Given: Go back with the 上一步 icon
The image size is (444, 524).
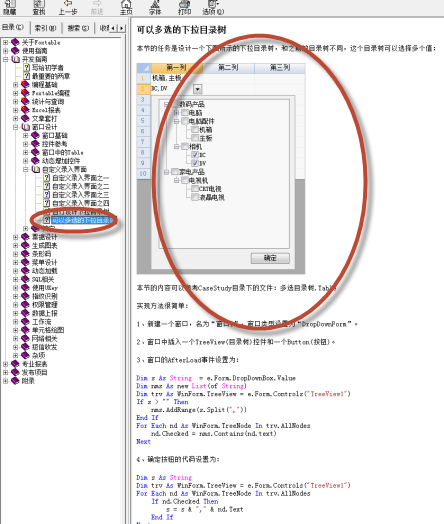Looking at the screenshot, I should [x=68, y=7].
